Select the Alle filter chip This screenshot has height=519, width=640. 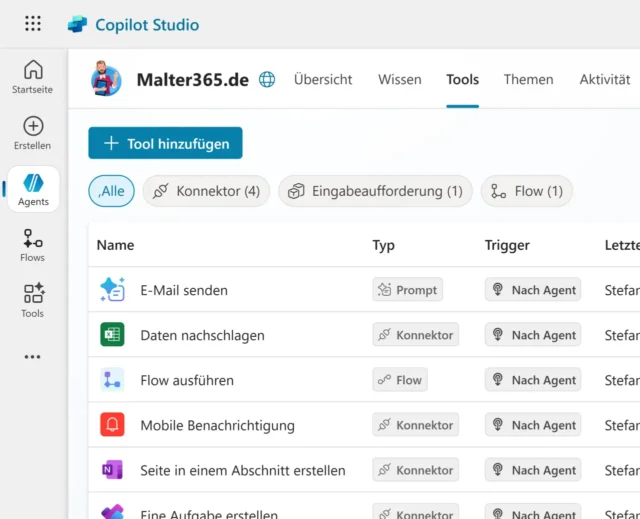pyautogui.click(x=111, y=191)
